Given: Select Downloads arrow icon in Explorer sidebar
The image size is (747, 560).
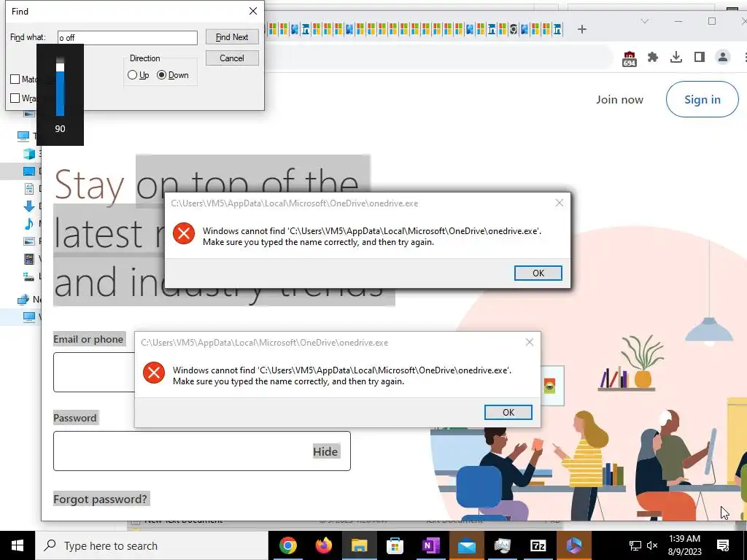Looking at the screenshot, I should click(x=29, y=206).
